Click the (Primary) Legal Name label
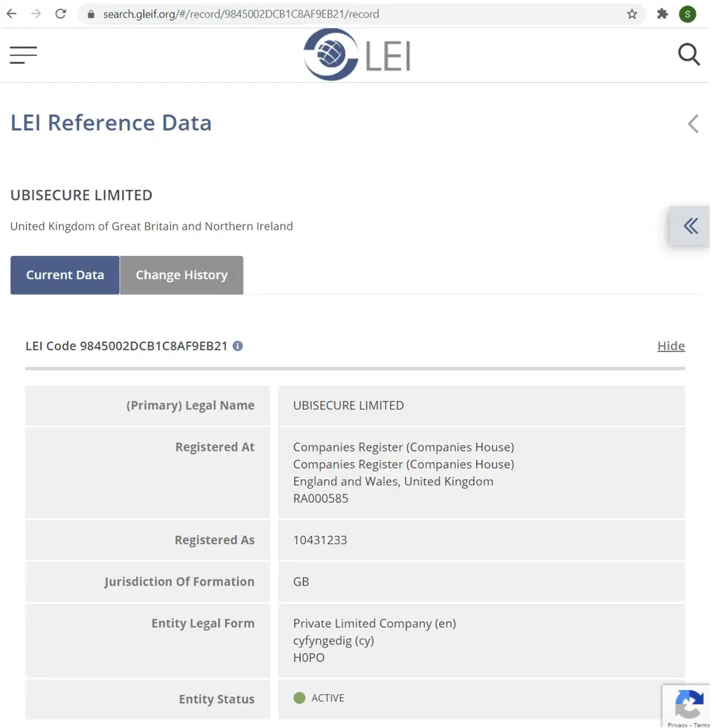Image resolution: width=716 pixels, height=728 pixels. (x=190, y=405)
